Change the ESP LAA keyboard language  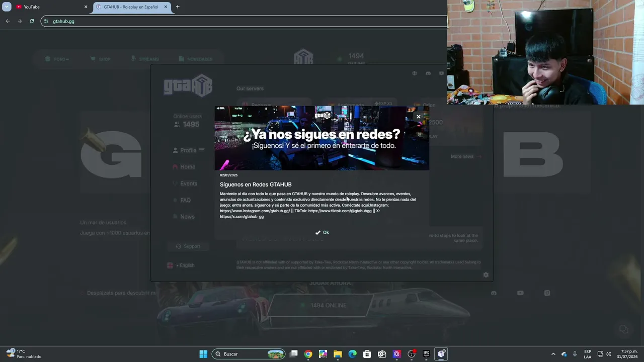tap(588, 354)
